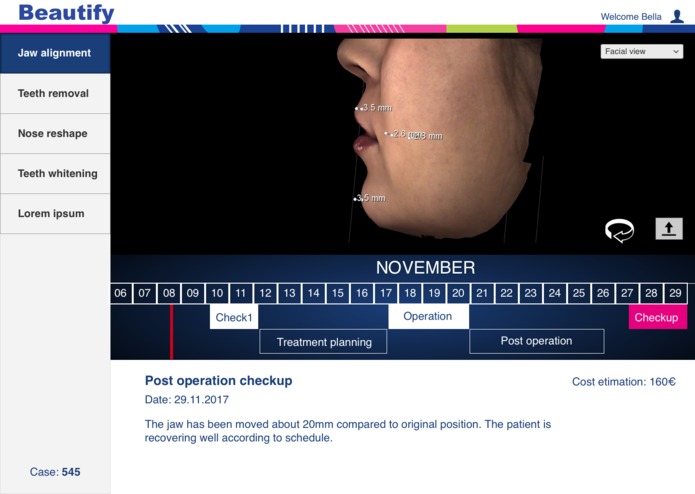Click Welcome Bella text
The image size is (695, 494).
pos(631,17)
